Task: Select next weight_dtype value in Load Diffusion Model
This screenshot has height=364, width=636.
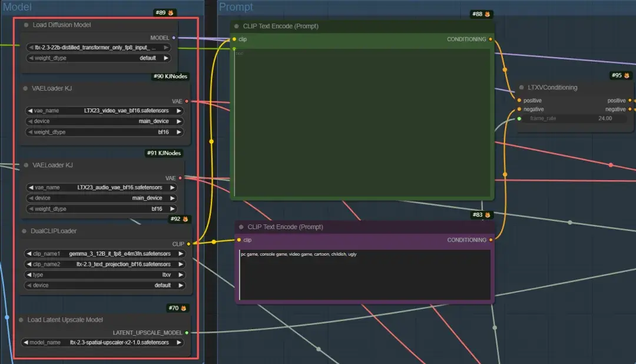Action: (x=166, y=58)
